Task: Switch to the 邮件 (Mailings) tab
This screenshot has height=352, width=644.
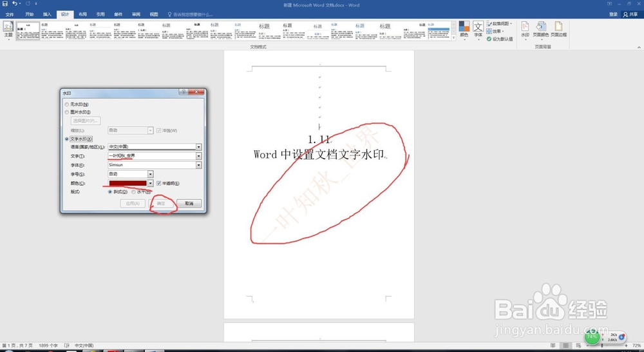Action: click(x=118, y=14)
